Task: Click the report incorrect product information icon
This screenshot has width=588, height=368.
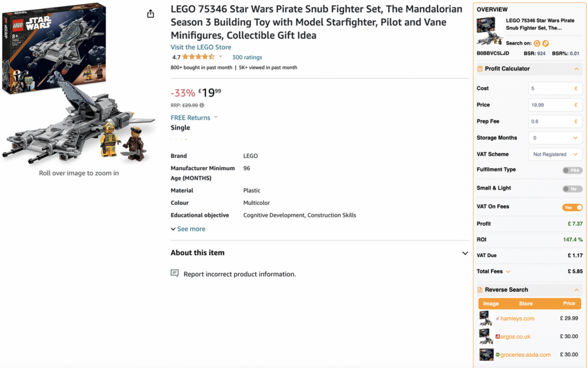Action: (x=175, y=274)
